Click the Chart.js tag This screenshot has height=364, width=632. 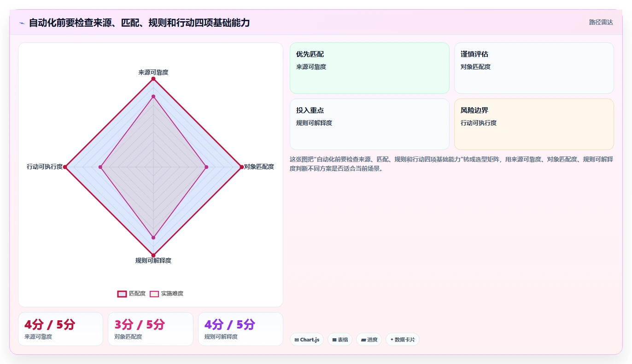[307, 340]
